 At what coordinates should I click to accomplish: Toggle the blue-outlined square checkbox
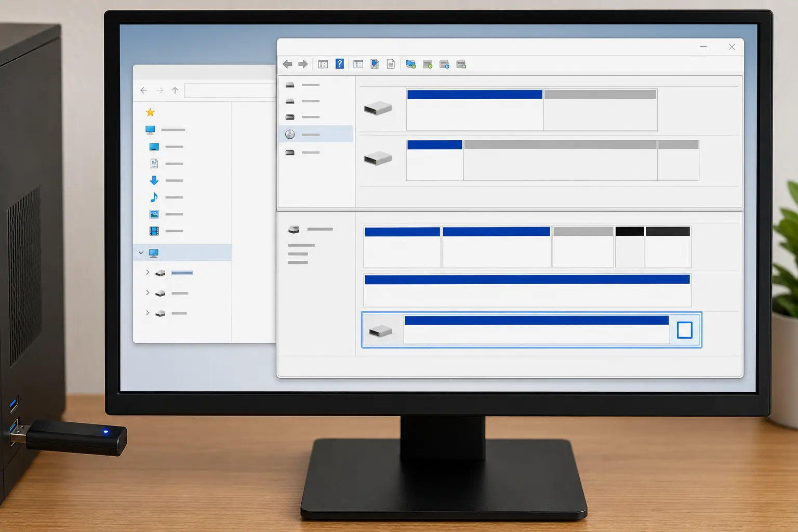(685, 330)
